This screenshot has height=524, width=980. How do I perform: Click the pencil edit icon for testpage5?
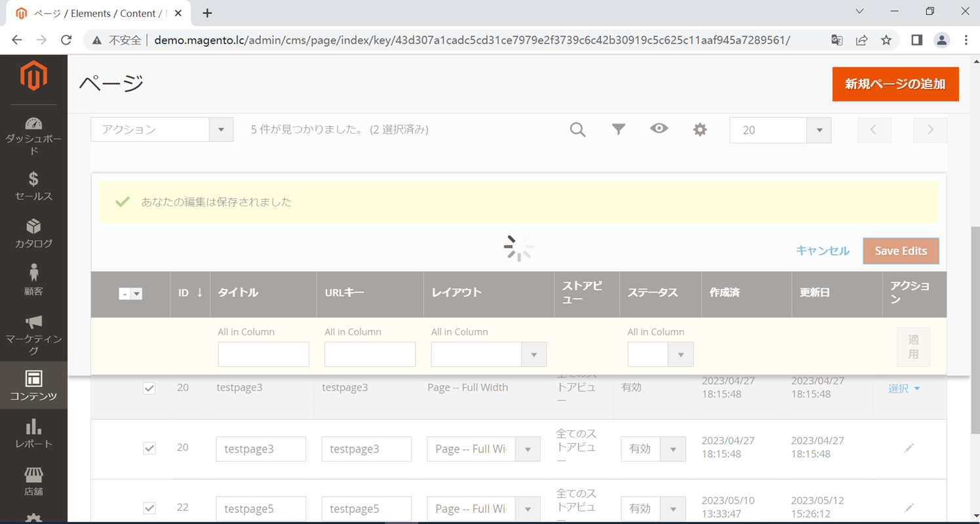click(x=909, y=508)
